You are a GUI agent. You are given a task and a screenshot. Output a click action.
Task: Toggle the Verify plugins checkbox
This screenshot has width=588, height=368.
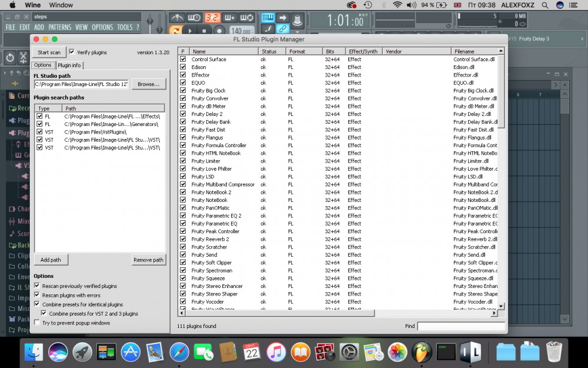click(72, 52)
